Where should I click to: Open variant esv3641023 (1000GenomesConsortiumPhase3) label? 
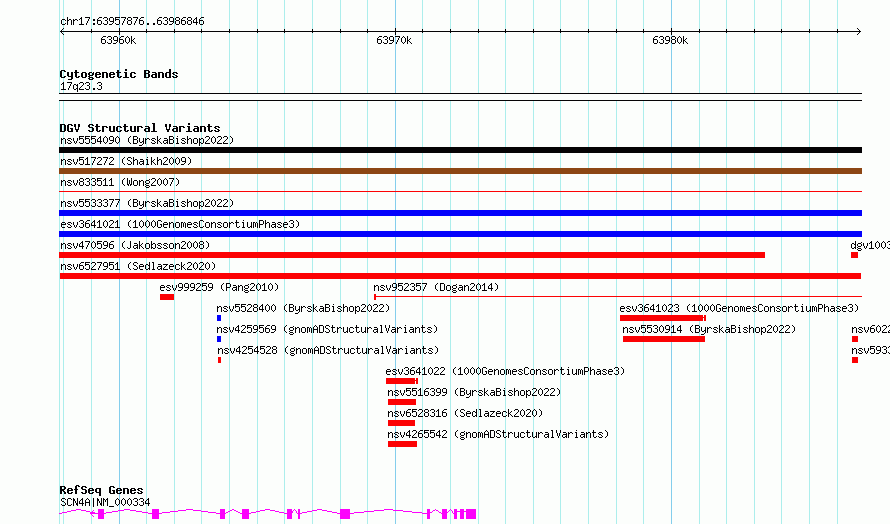pyautogui.click(x=739, y=308)
